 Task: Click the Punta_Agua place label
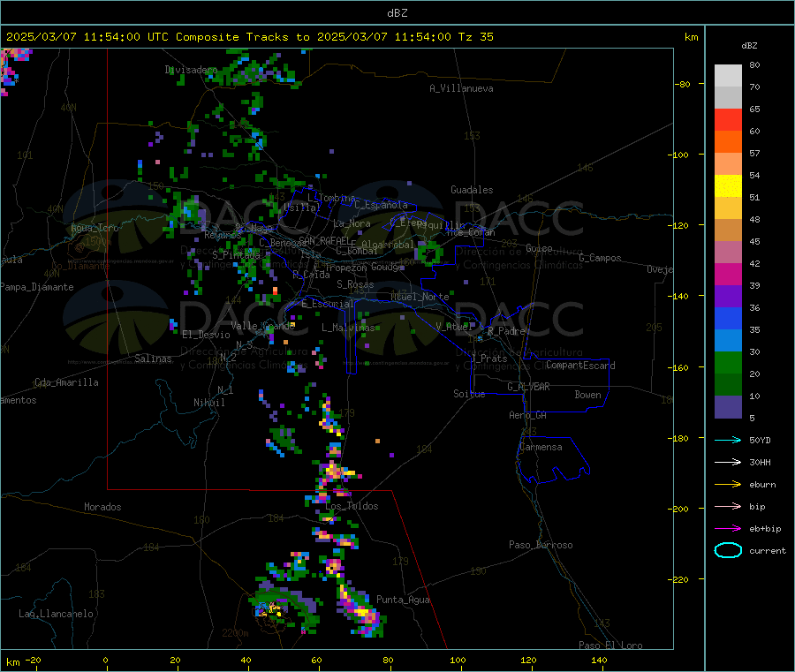coord(403,600)
